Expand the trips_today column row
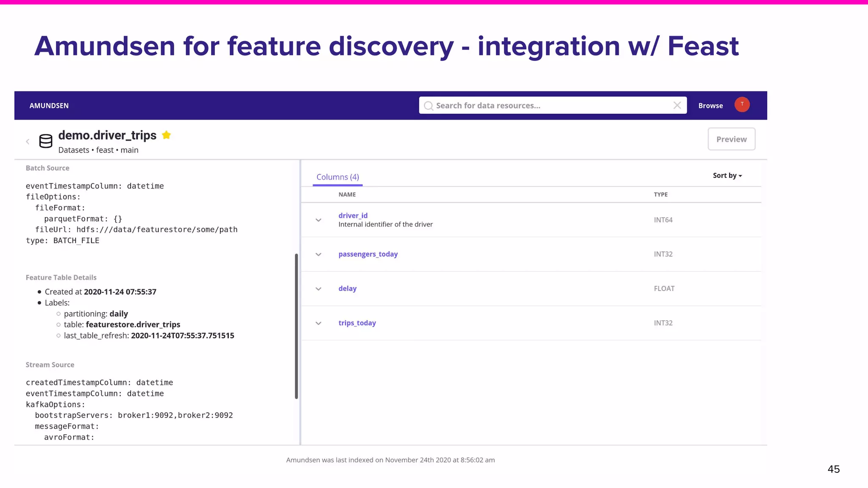This screenshot has height=488, width=868. (x=318, y=323)
